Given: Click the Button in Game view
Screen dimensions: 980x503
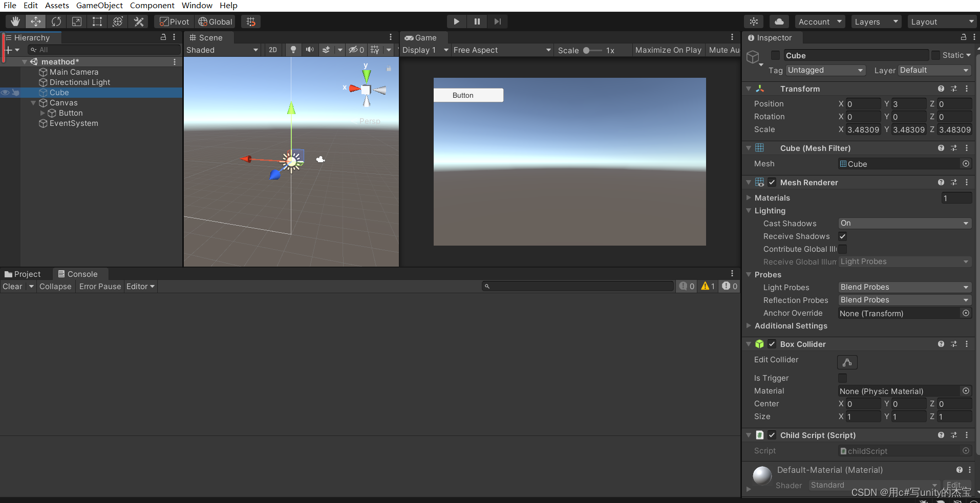Looking at the screenshot, I should click(x=468, y=95).
